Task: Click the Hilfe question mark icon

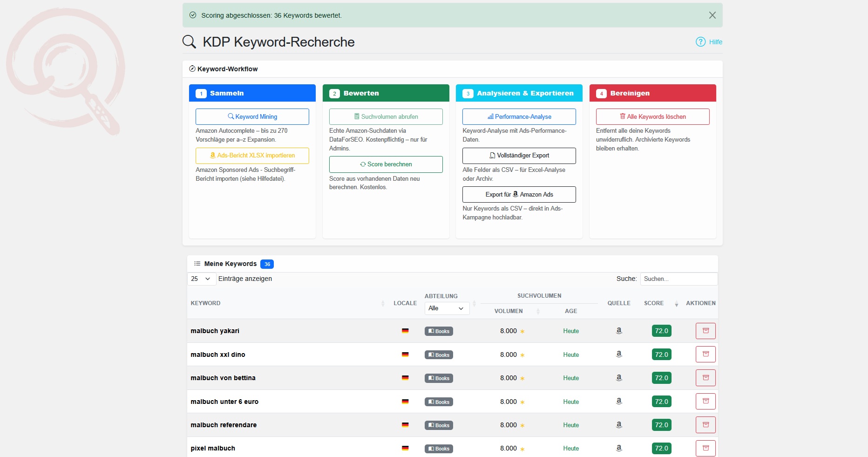Action: click(700, 42)
